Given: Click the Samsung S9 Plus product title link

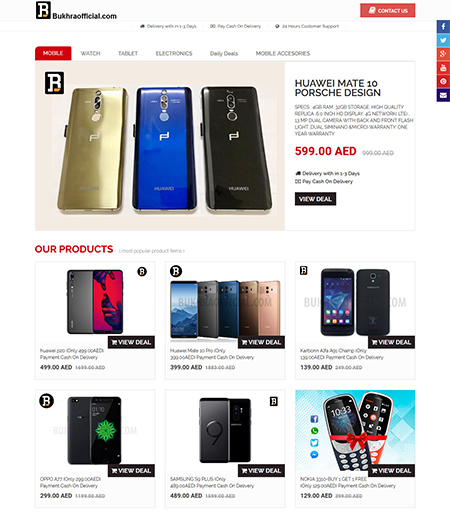Looking at the screenshot, I should [212, 482].
